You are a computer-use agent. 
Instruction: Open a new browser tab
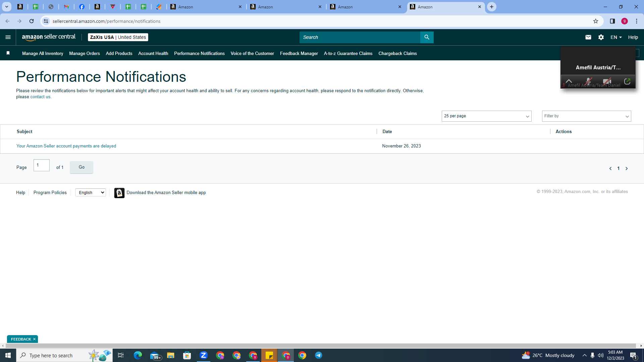(491, 7)
